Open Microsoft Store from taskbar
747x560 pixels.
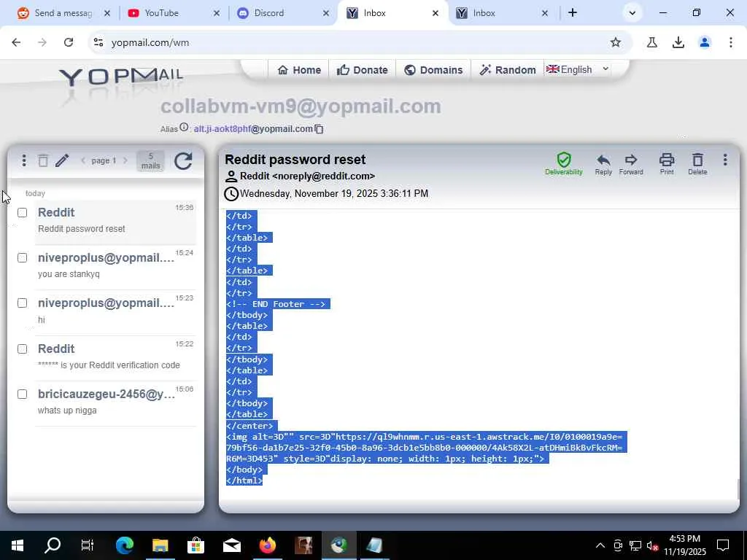(196, 545)
